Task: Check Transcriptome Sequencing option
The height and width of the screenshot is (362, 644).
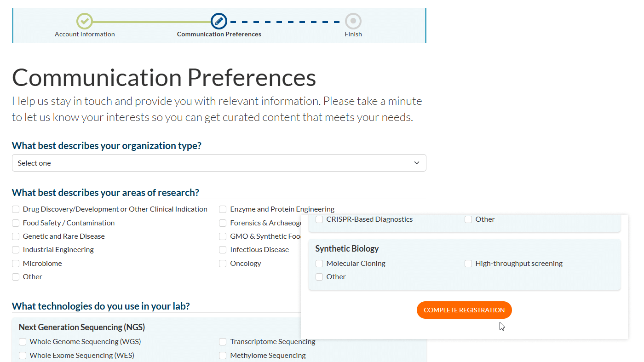Action: click(x=223, y=342)
